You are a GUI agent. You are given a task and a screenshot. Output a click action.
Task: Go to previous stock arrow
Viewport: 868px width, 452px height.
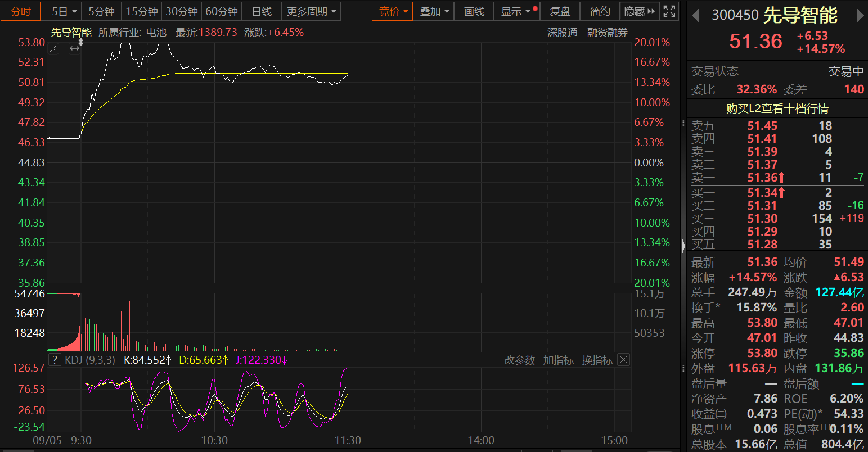[695, 16]
